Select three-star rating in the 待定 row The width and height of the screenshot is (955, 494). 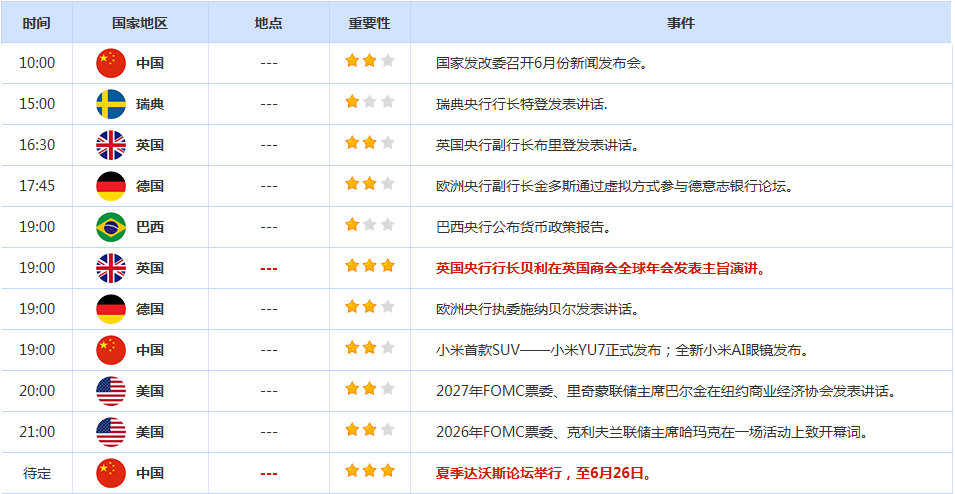(x=370, y=470)
